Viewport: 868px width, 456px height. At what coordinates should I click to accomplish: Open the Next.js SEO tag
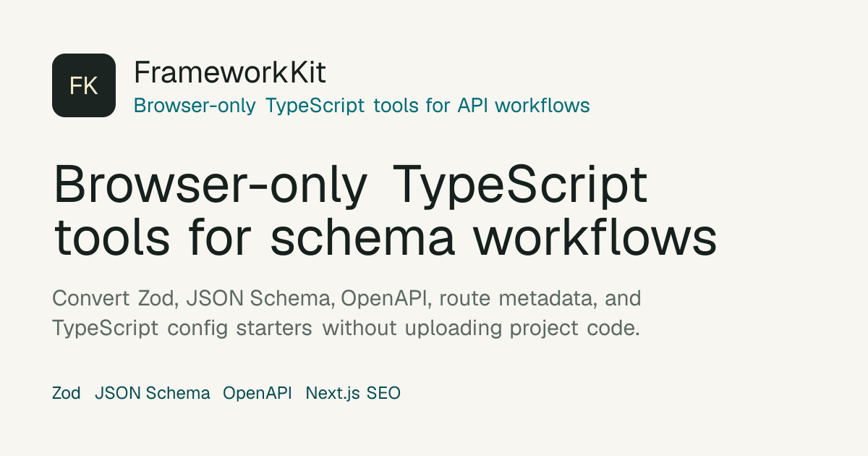coord(353,393)
